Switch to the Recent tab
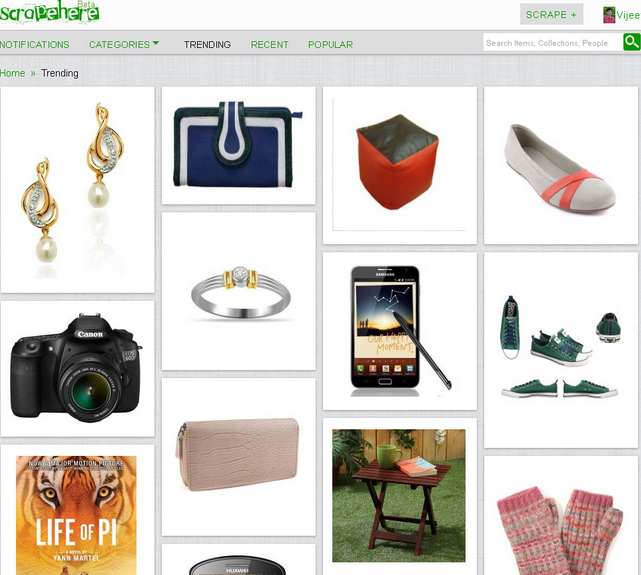The height and width of the screenshot is (575, 641). coord(269,45)
